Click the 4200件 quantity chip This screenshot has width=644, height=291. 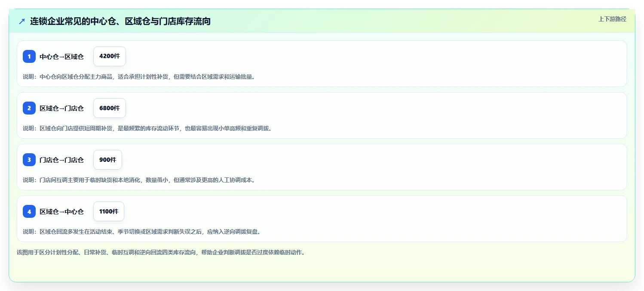[x=110, y=56]
